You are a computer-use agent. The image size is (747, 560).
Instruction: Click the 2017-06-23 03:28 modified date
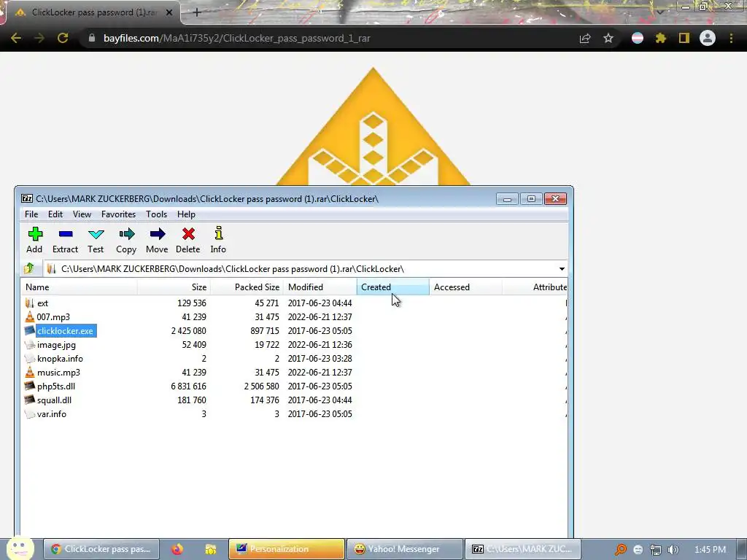(x=320, y=359)
